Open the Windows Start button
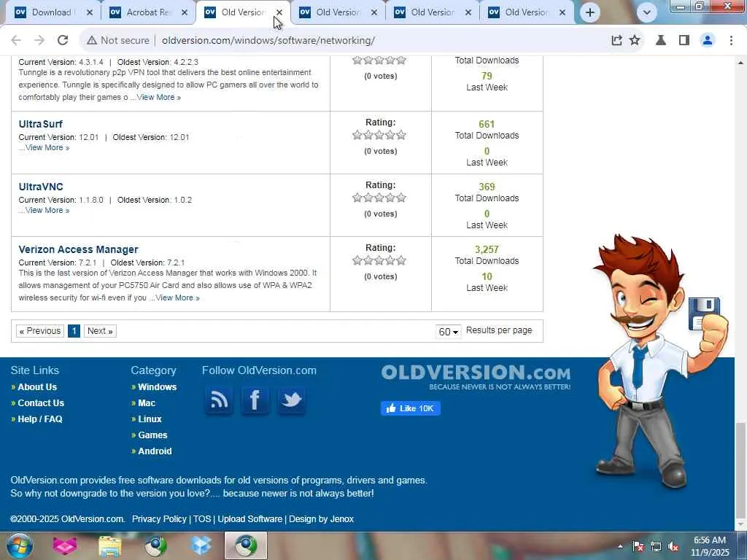The width and height of the screenshot is (747, 560). [x=19, y=545]
